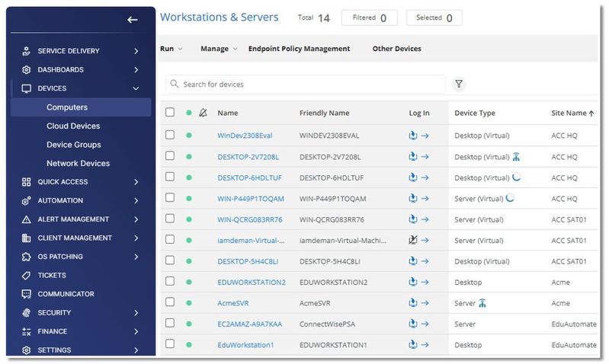Open the WinDev2308Eval device link
The width and height of the screenshot is (609, 364).
pos(245,136)
